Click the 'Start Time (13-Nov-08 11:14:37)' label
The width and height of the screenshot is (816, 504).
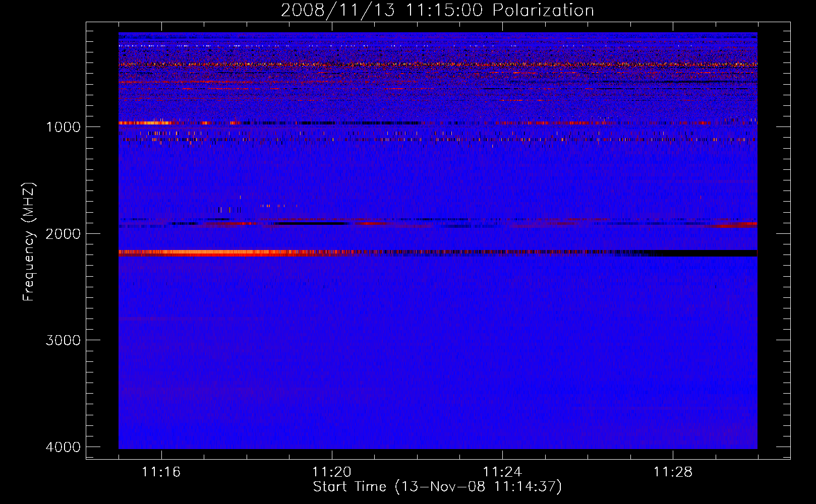tap(437, 487)
